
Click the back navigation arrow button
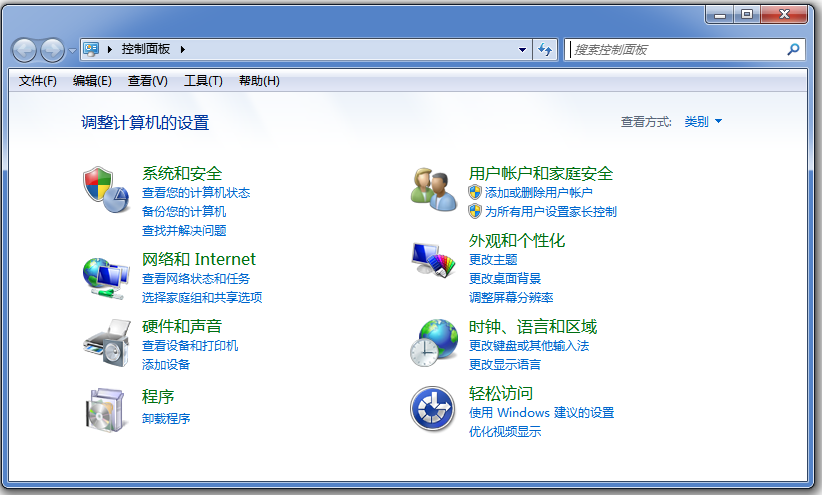[24, 50]
